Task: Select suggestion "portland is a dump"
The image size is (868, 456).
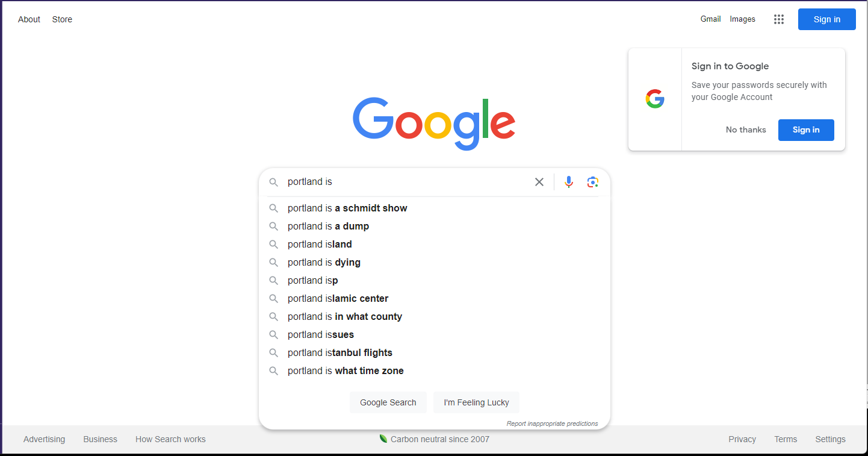Action: [328, 226]
